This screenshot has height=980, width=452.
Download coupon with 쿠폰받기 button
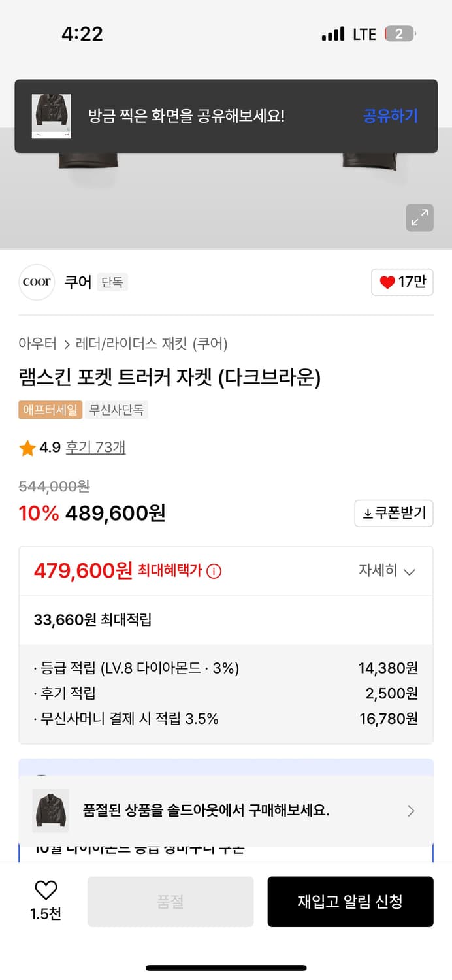pos(394,514)
